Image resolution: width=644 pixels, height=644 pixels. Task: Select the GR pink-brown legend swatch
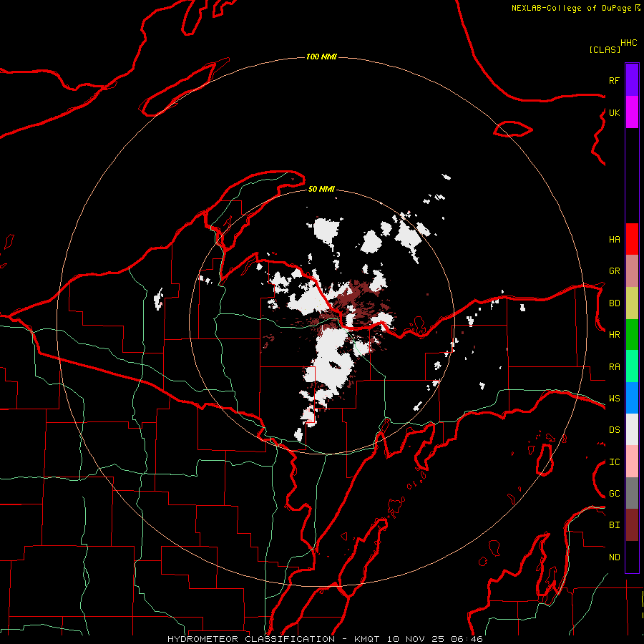pyautogui.click(x=632, y=271)
